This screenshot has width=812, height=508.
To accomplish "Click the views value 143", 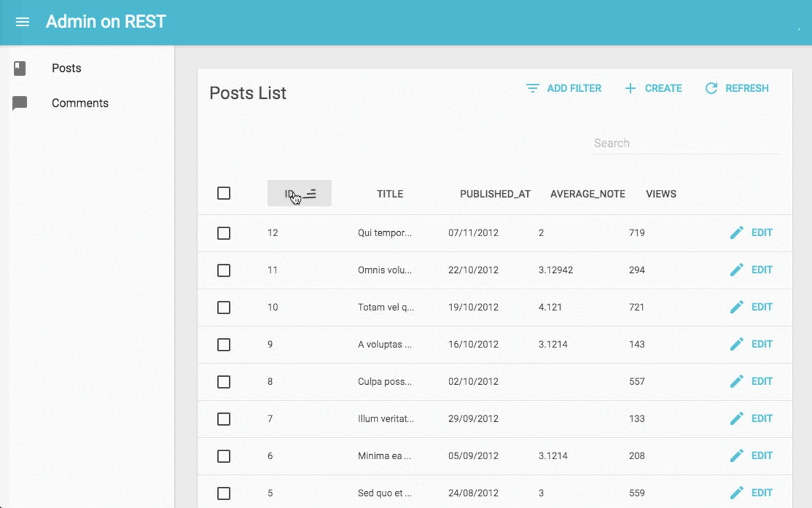I will coord(637,344).
